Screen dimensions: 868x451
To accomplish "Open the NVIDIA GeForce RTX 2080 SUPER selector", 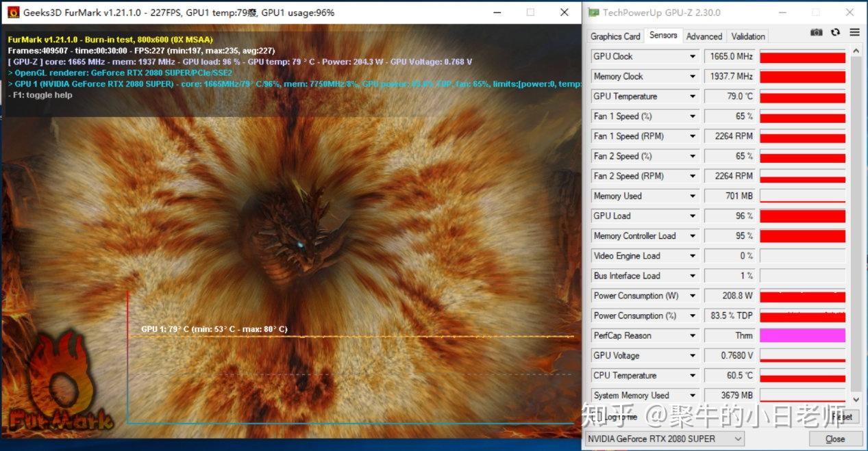I will (665, 439).
